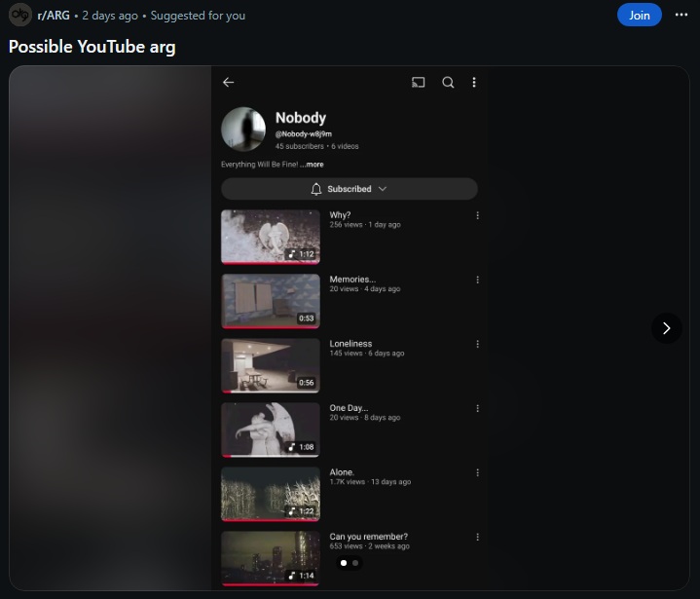Open the YouTube channel overflow menu
Image resolution: width=700 pixels, height=599 pixels.
click(474, 82)
